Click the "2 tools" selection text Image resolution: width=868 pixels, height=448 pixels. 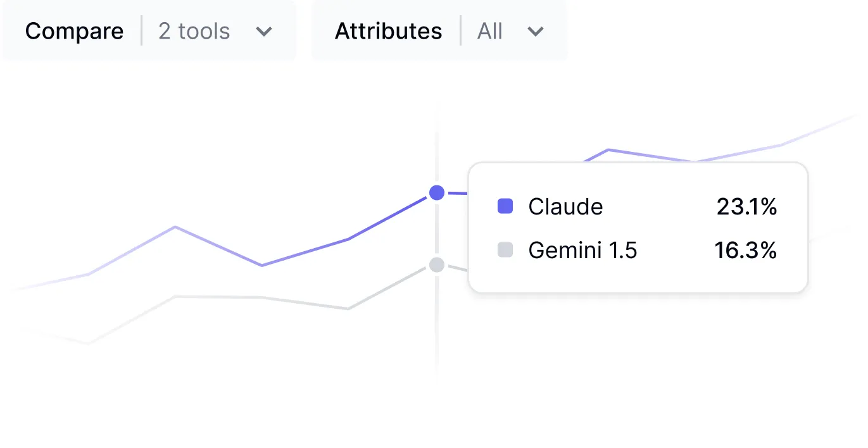point(194,31)
